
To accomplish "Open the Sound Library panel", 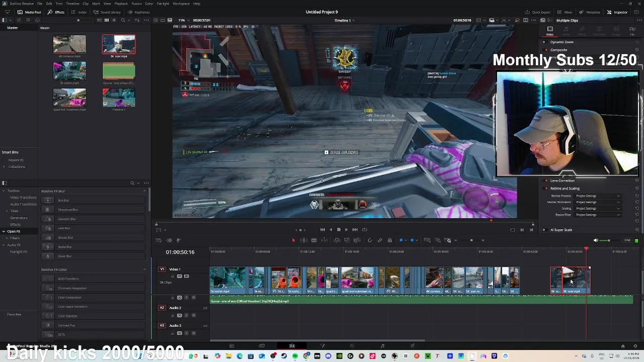I will coord(107,12).
